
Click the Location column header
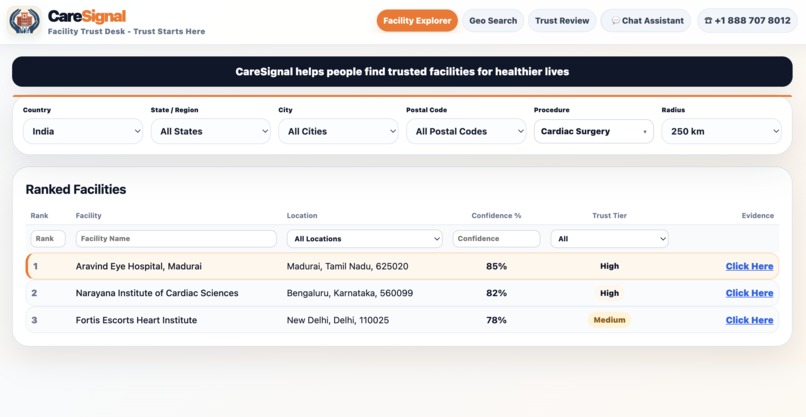click(x=302, y=215)
